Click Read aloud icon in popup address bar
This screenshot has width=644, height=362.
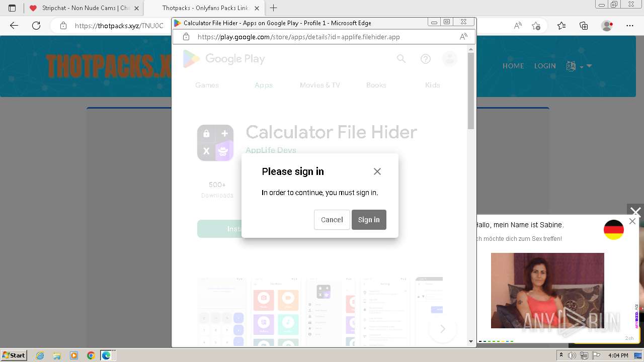tap(464, 37)
